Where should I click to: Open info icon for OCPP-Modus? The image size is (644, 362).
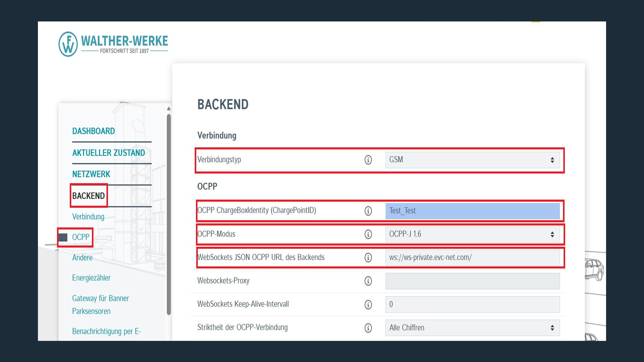click(x=368, y=234)
